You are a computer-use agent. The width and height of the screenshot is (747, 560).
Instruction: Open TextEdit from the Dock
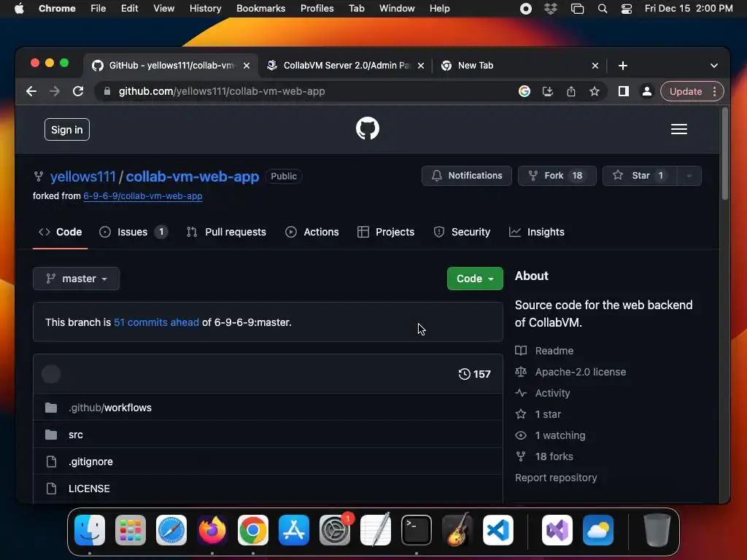tap(376, 530)
